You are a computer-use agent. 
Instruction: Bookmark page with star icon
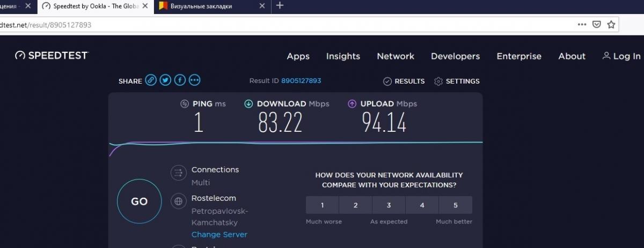611,25
